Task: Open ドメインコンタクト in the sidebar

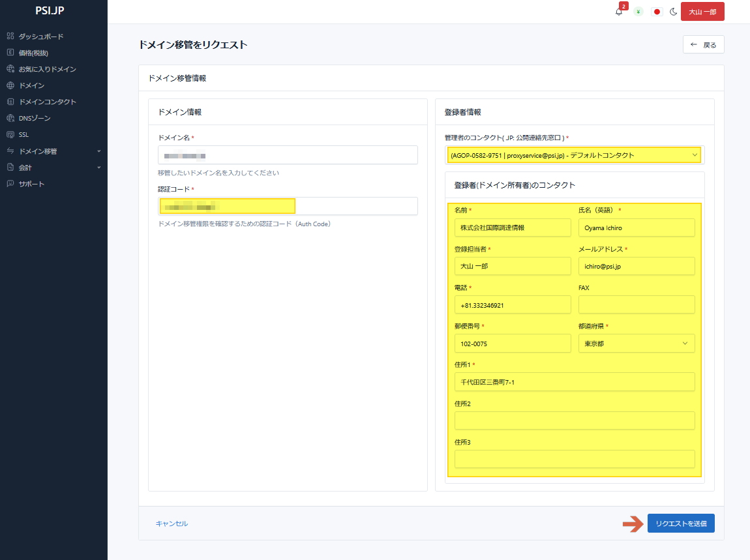Action: tap(47, 102)
